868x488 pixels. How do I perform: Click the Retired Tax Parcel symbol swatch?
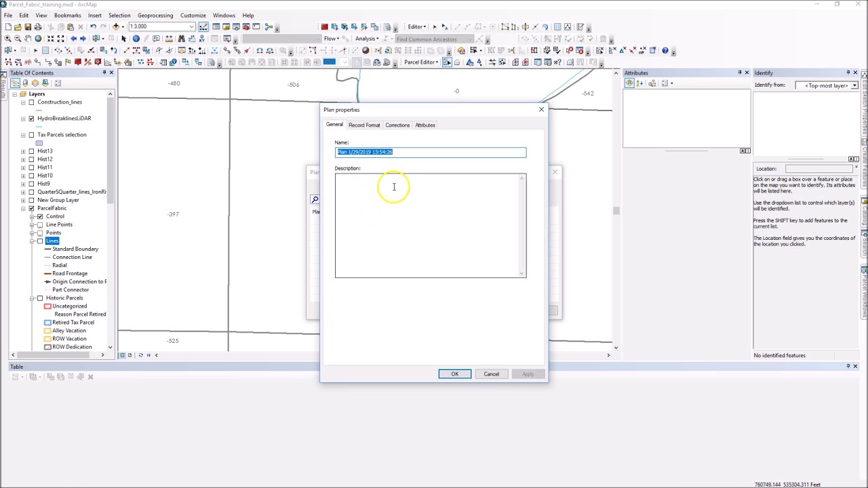click(47, 322)
